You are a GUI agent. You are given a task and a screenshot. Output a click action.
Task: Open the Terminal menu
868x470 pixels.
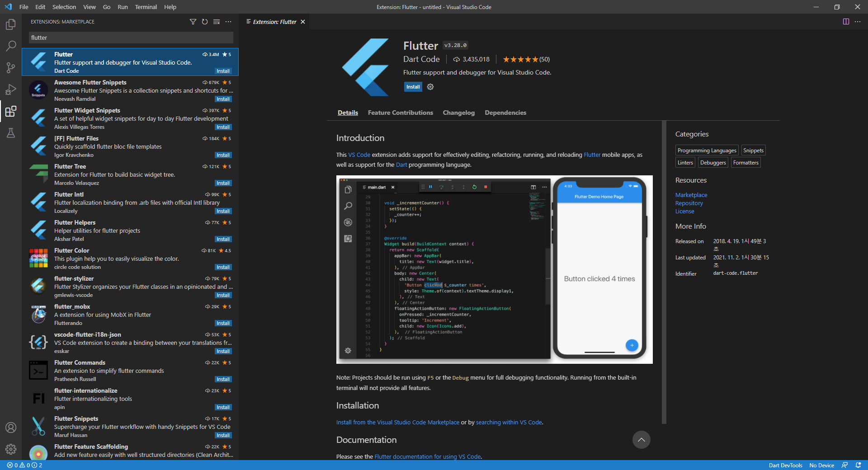point(146,7)
